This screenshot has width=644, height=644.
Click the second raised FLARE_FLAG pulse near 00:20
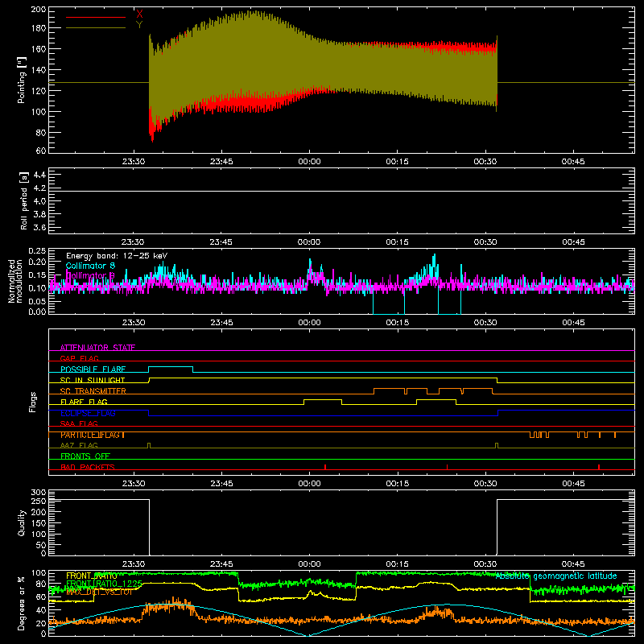click(436, 400)
